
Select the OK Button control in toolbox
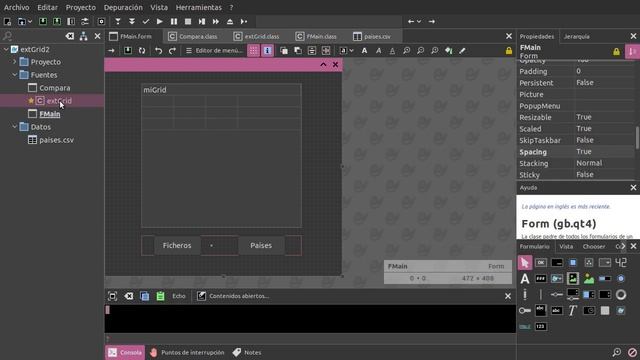click(541, 262)
